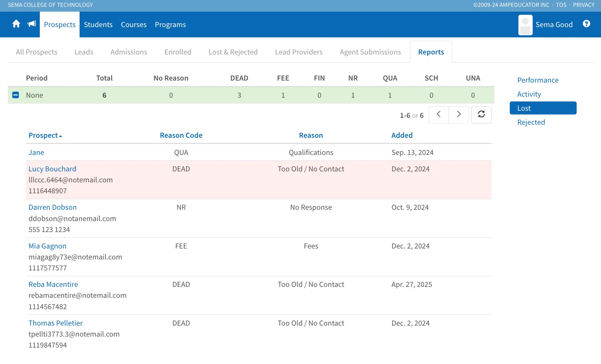Viewport: 601px width, 364px height.
Task: Open prospect Jane
Action: 36,153
